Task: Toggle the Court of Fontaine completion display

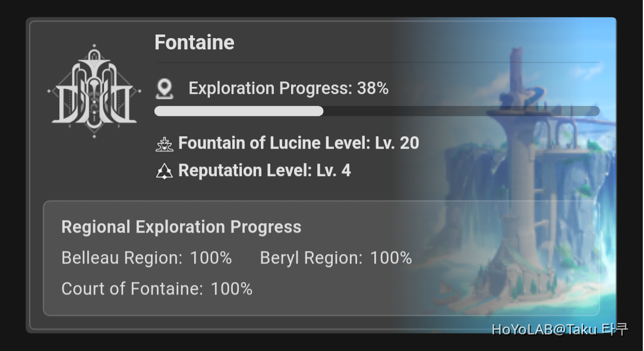Action: coord(157,289)
